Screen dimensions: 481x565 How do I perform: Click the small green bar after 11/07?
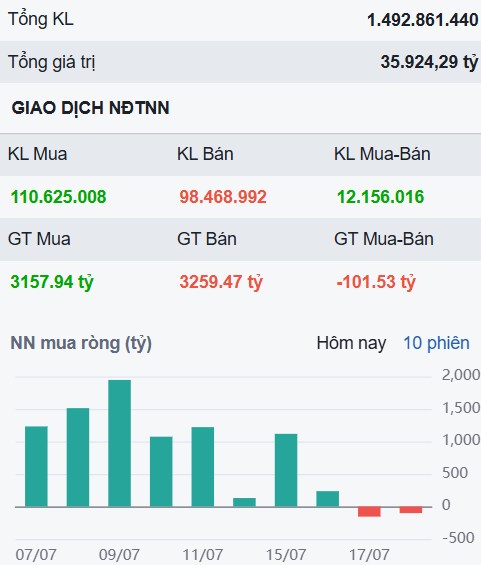click(244, 502)
